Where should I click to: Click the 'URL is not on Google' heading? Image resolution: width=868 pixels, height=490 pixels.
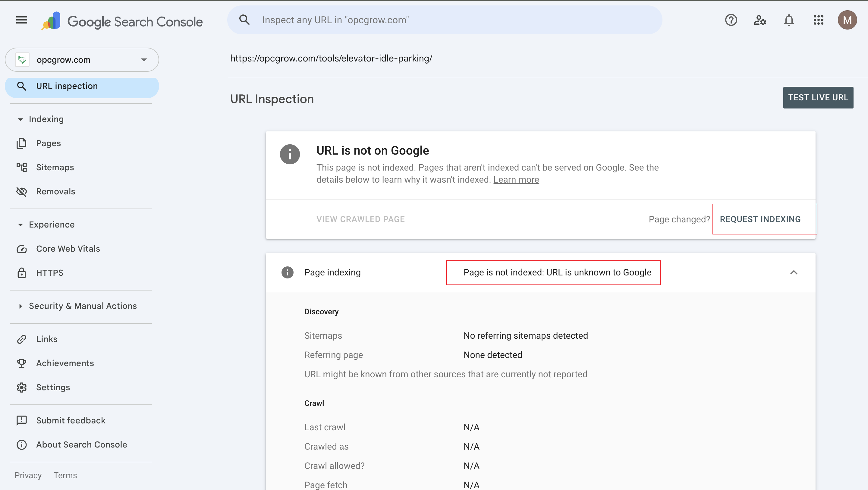372,150
